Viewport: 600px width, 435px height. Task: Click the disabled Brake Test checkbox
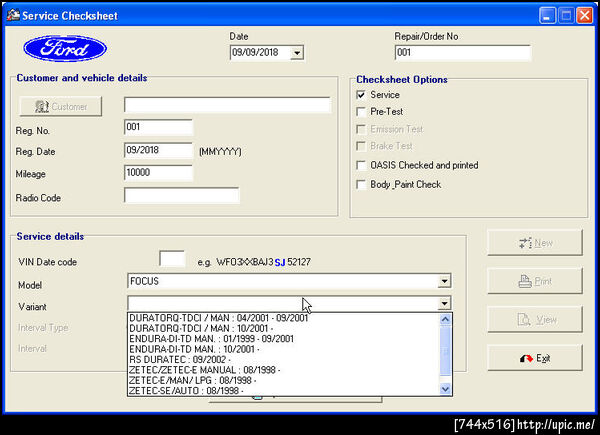(x=360, y=146)
